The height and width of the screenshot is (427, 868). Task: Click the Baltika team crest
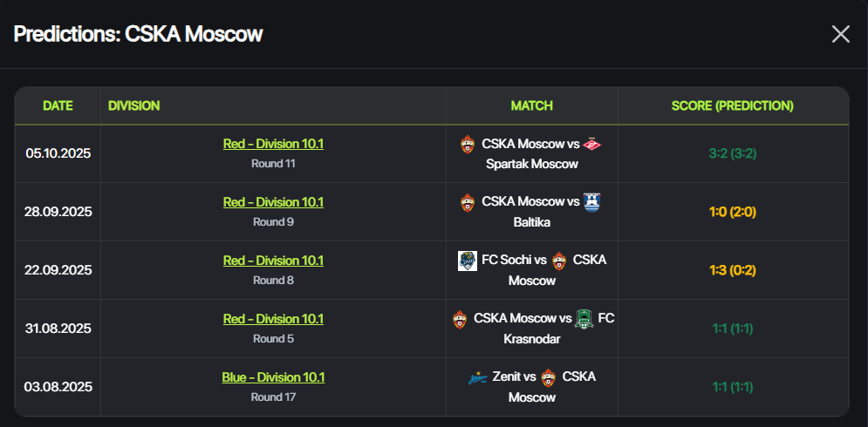[591, 202]
